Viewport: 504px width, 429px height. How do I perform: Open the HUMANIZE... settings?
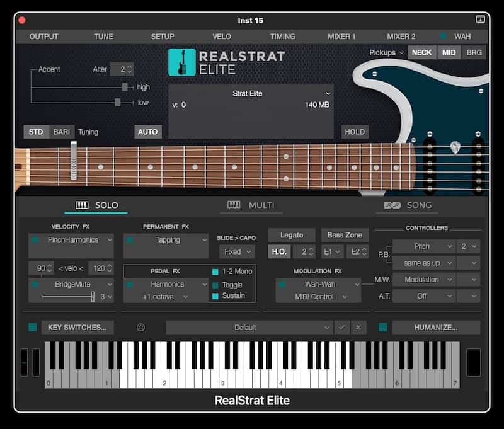[436, 328]
